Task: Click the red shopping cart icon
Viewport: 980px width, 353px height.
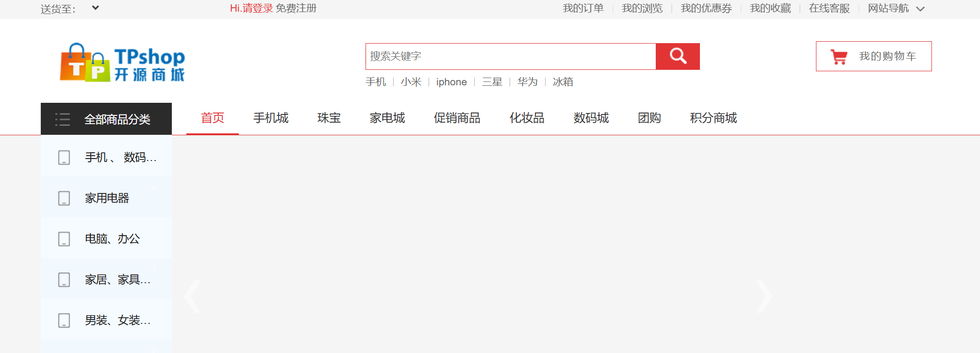Action: click(838, 57)
